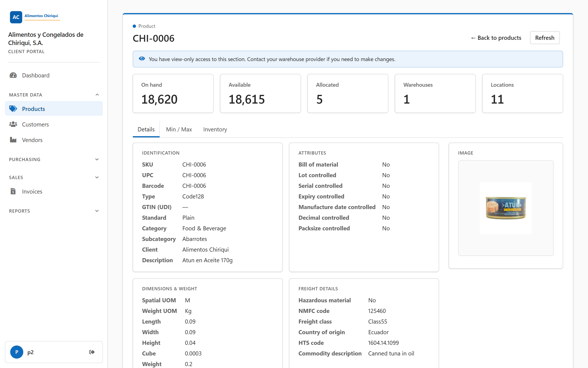Click the freight class value Class55

pos(378,322)
